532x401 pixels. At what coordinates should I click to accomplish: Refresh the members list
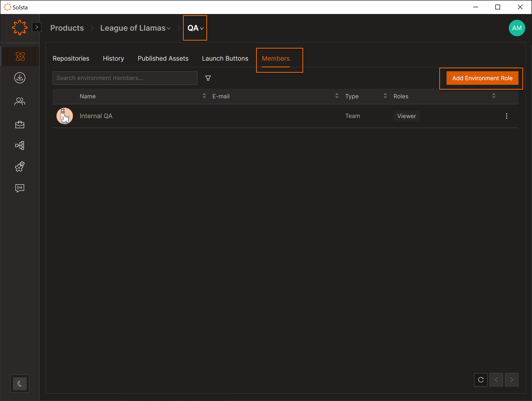point(481,380)
